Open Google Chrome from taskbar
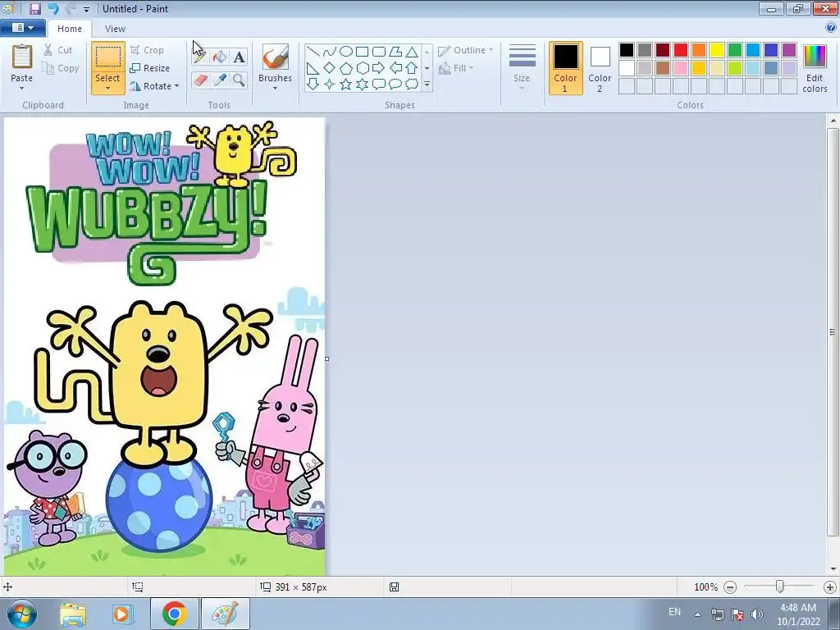 click(x=174, y=614)
